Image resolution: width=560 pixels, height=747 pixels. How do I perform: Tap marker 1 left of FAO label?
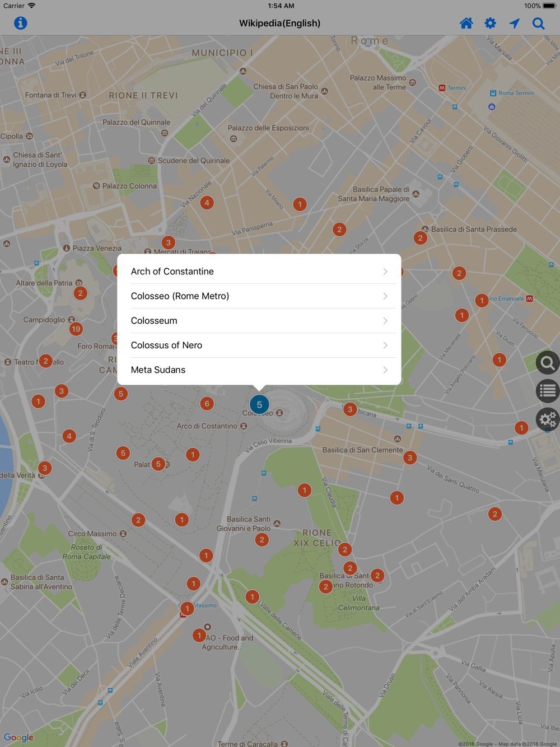[199, 635]
